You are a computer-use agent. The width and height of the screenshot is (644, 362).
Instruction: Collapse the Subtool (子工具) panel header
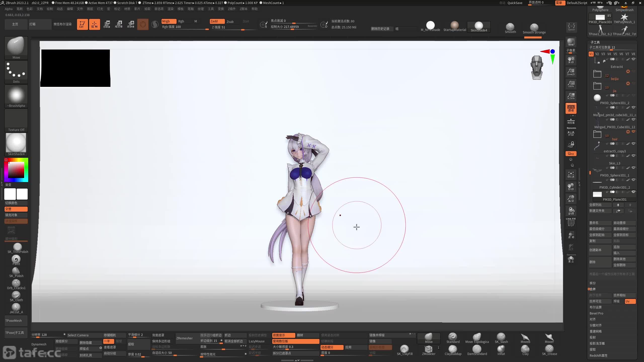click(x=595, y=42)
